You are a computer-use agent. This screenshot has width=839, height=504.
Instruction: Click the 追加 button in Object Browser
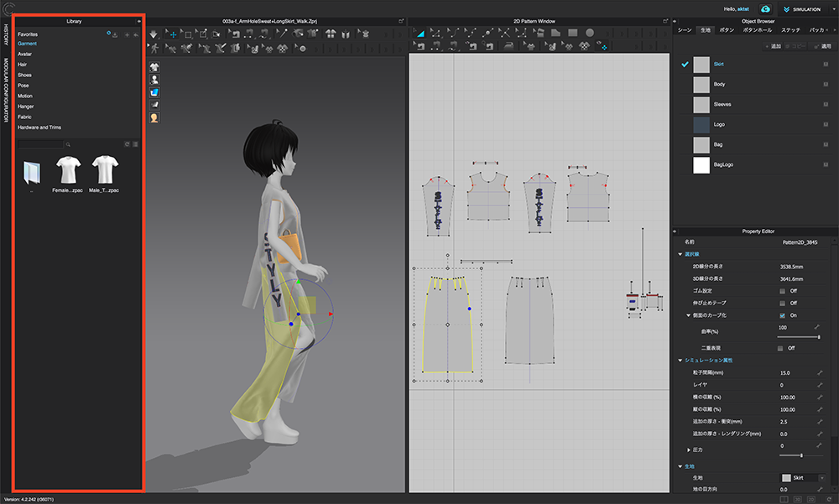(x=774, y=45)
